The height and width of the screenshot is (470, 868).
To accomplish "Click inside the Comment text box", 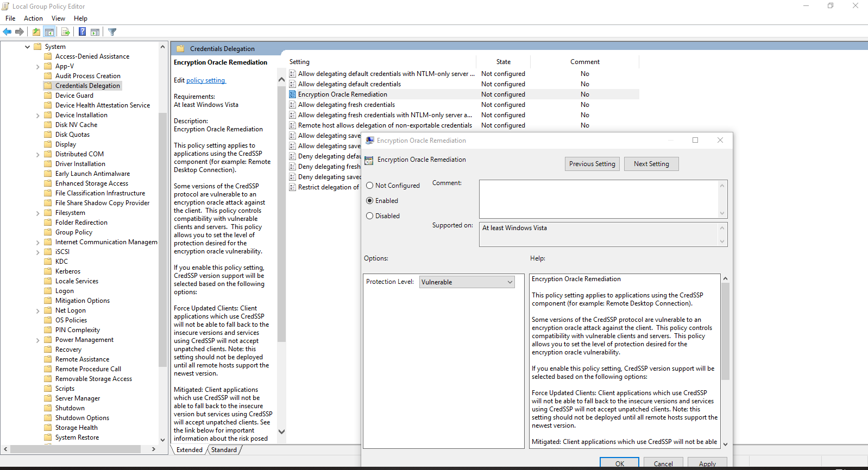I will (x=598, y=199).
